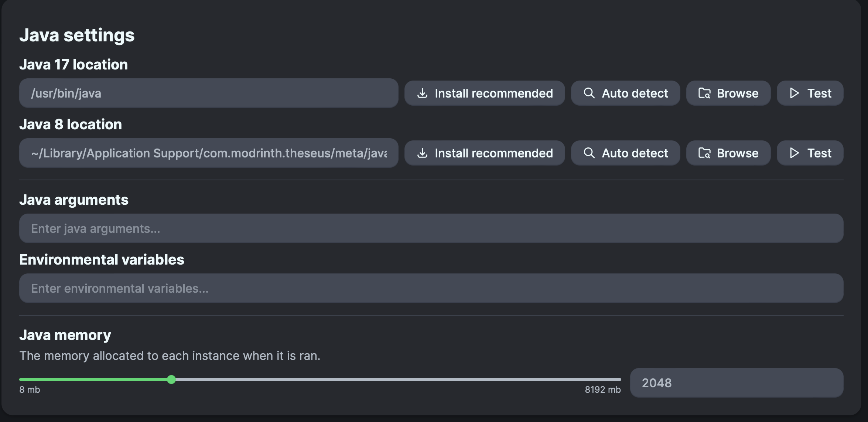Auto detect the Java 8 installation
This screenshot has height=422, width=868.
pos(625,153)
